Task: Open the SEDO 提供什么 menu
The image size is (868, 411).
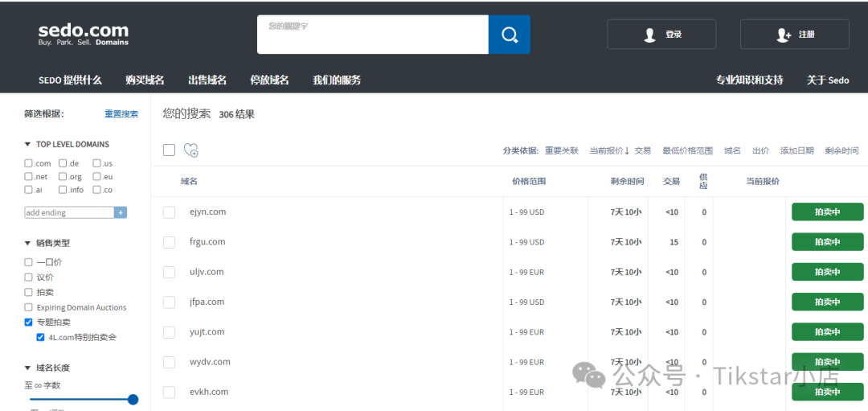Action: [70, 80]
